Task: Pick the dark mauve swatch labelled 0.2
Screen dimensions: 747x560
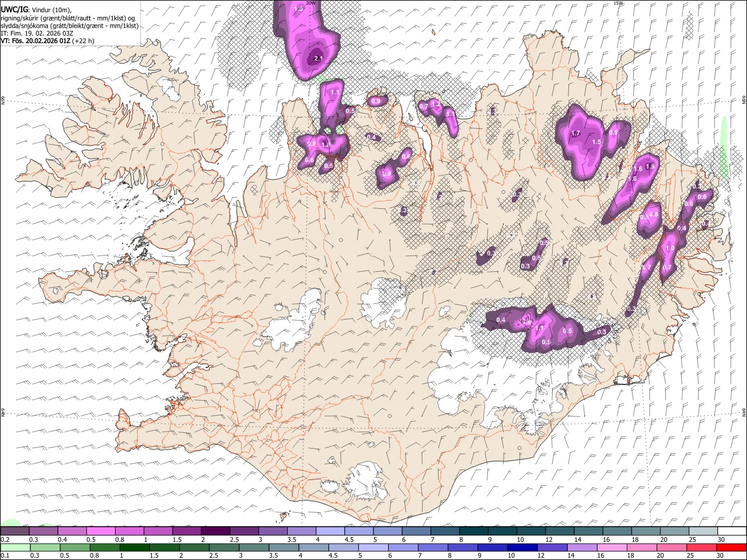Action: [15, 531]
